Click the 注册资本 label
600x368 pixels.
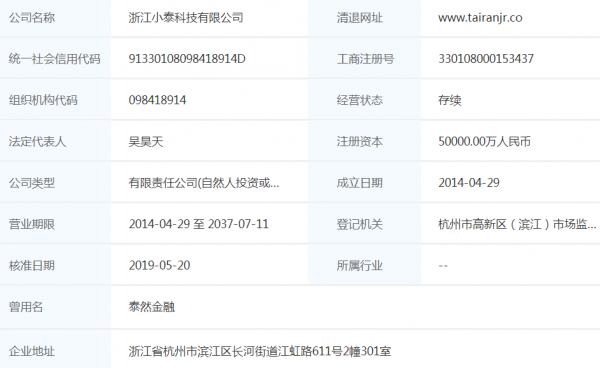point(360,142)
